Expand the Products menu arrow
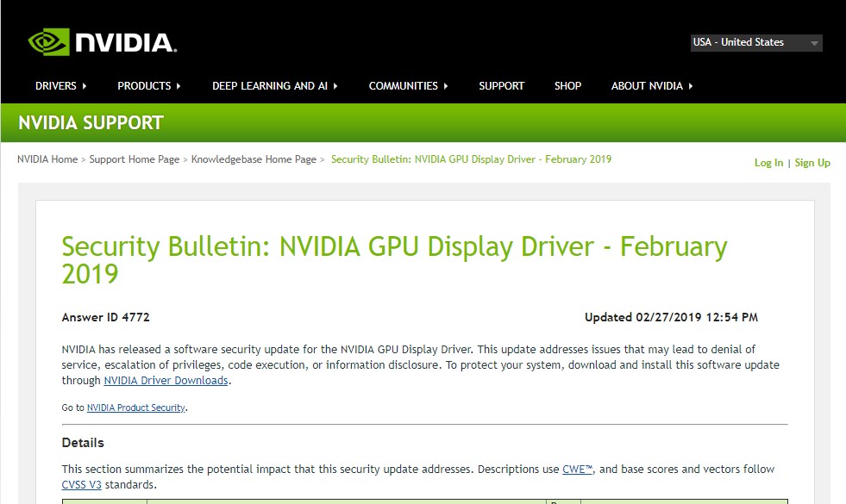Image resolution: width=846 pixels, height=504 pixels. 179,86
